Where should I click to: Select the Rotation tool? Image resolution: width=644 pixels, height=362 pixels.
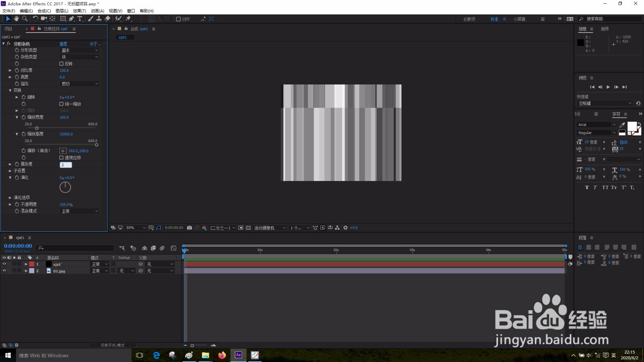35,19
